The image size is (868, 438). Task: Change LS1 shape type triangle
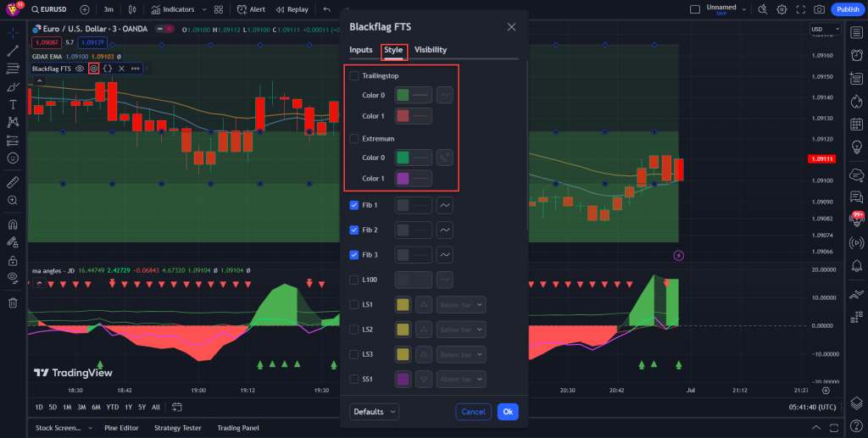click(424, 305)
